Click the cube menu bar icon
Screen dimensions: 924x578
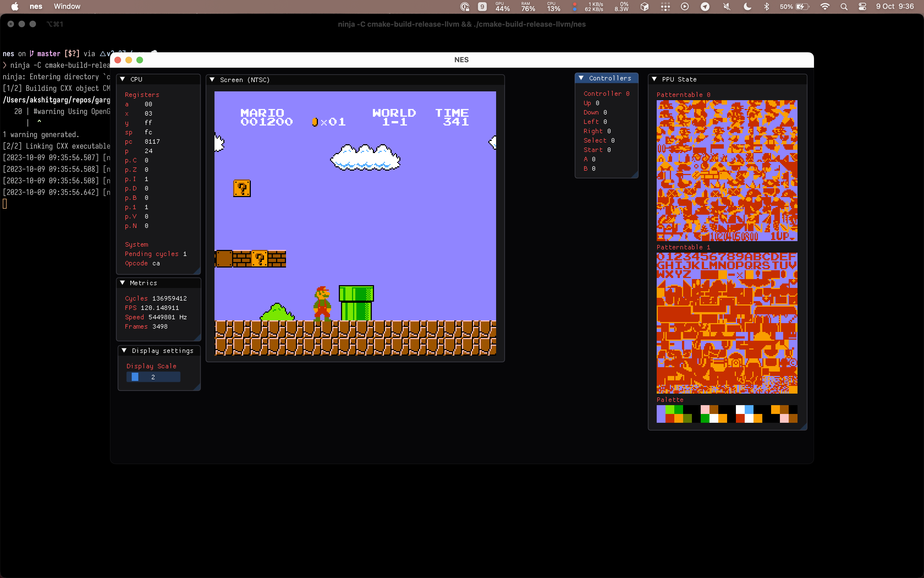[x=645, y=7]
